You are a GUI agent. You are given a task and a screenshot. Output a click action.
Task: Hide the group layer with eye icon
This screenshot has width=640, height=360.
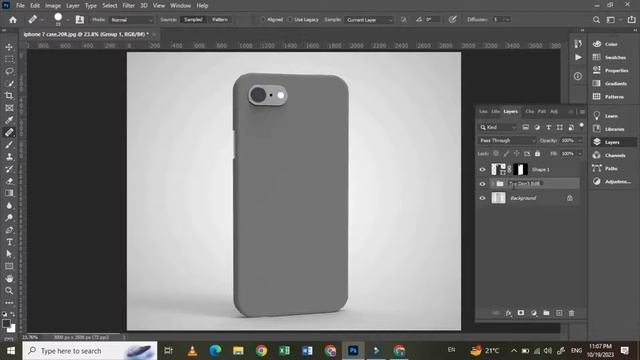[482, 184]
